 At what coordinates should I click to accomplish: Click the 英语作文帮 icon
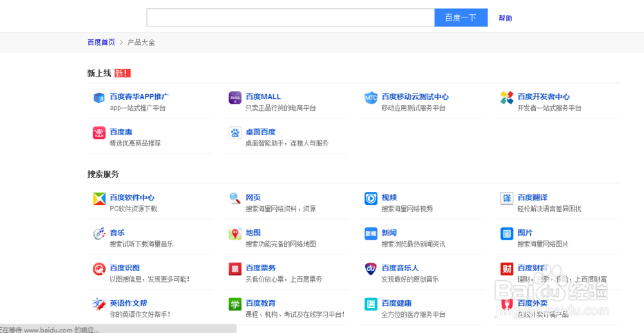point(99,304)
